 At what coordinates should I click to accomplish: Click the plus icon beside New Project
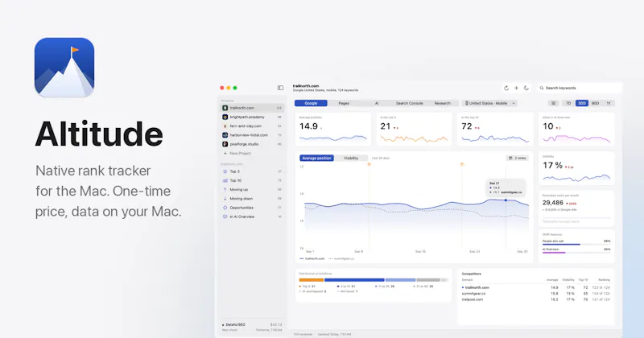pyautogui.click(x=225, y=153)
